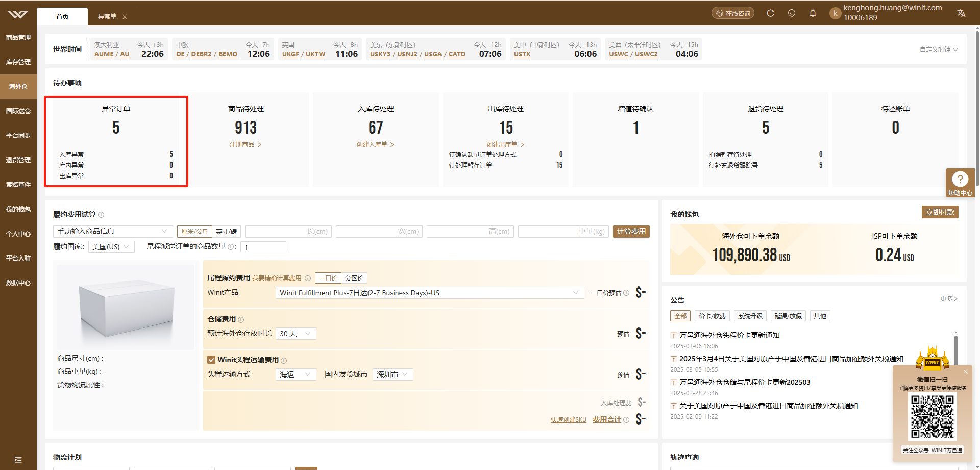Screen dimensions: 980x470
Task: Click info icon beside 我要精确计算费用
Action: [x=308, y=278]
